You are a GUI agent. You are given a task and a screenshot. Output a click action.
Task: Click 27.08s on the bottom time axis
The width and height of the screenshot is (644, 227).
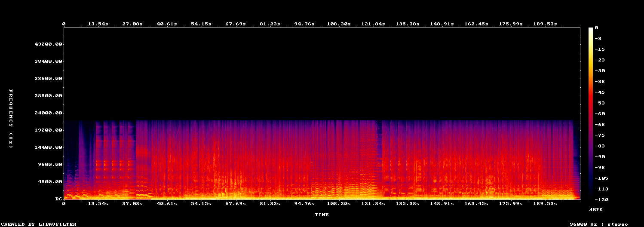click(x=132, y=203)
